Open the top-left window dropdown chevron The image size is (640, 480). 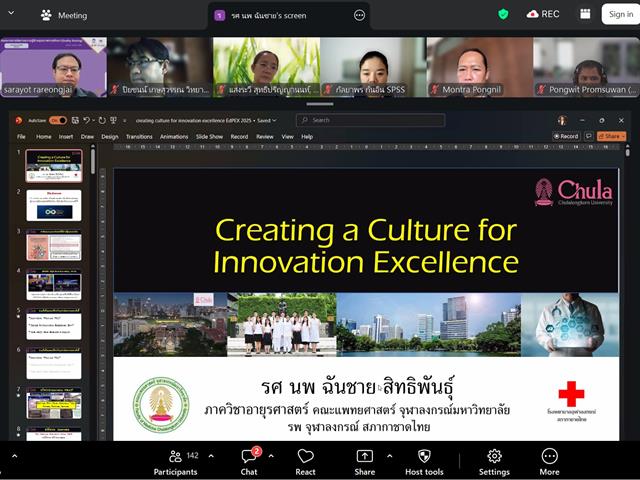[x=11, y=13]
